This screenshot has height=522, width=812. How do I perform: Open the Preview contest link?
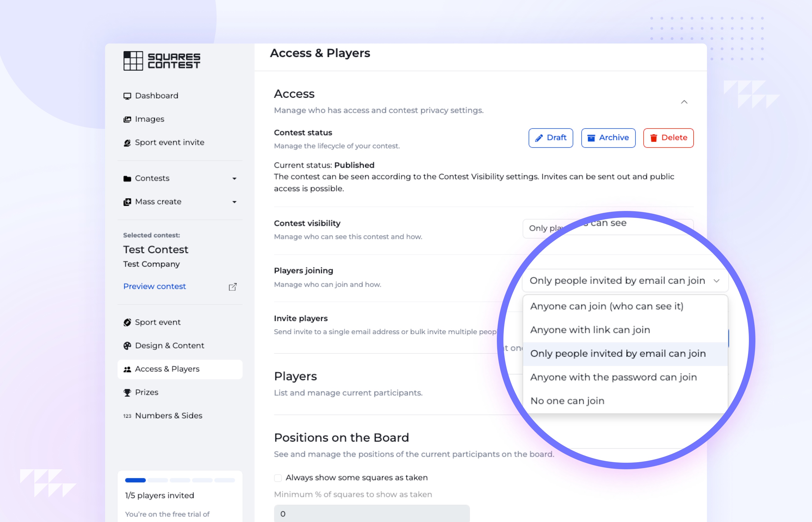tap(155, 287)
